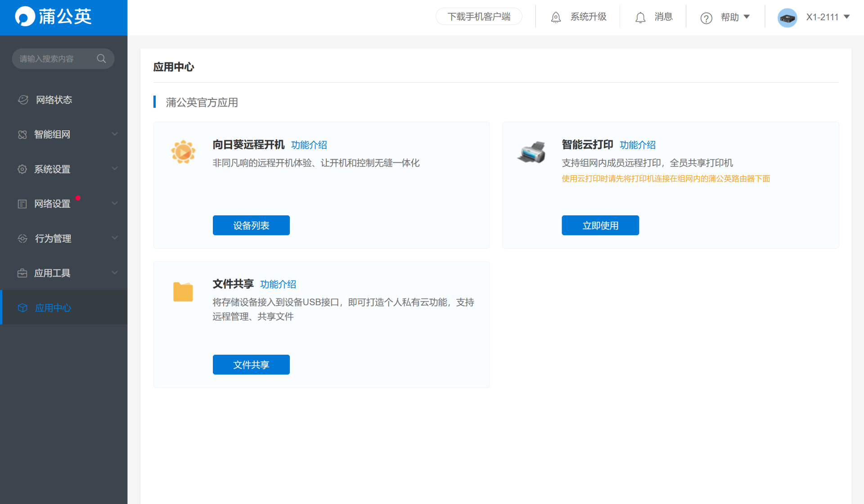Select 应用中心 menu item

pos(64,308)
